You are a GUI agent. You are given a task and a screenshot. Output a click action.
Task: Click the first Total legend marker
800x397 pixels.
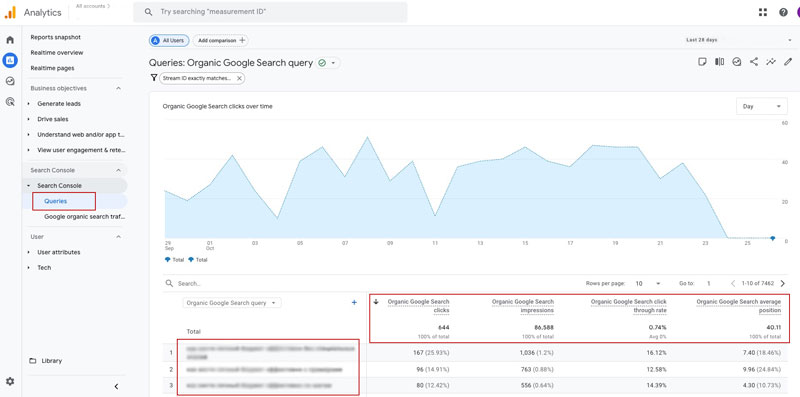[x=168, y=260]
